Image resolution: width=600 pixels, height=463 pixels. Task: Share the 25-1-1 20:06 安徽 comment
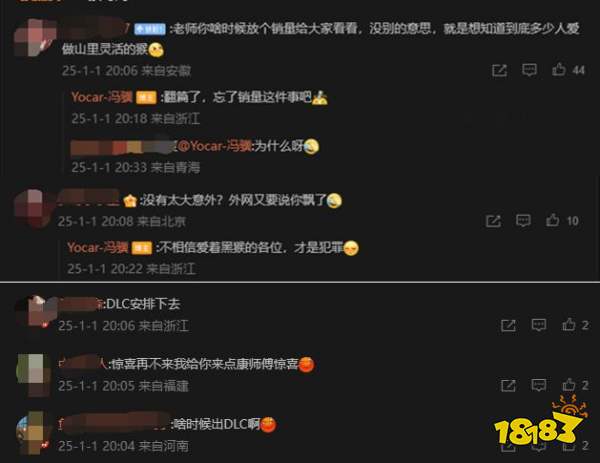tap(499, 70)
